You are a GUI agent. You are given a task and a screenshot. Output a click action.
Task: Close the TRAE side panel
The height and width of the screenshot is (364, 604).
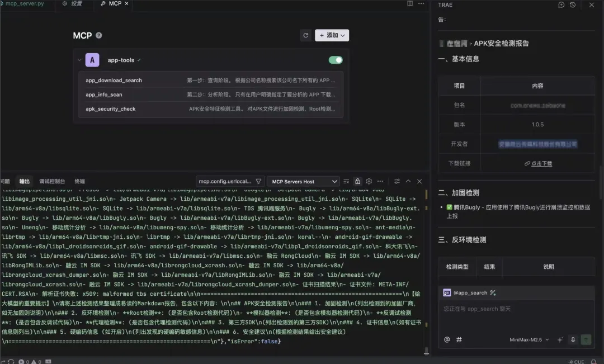pos(592,4)
